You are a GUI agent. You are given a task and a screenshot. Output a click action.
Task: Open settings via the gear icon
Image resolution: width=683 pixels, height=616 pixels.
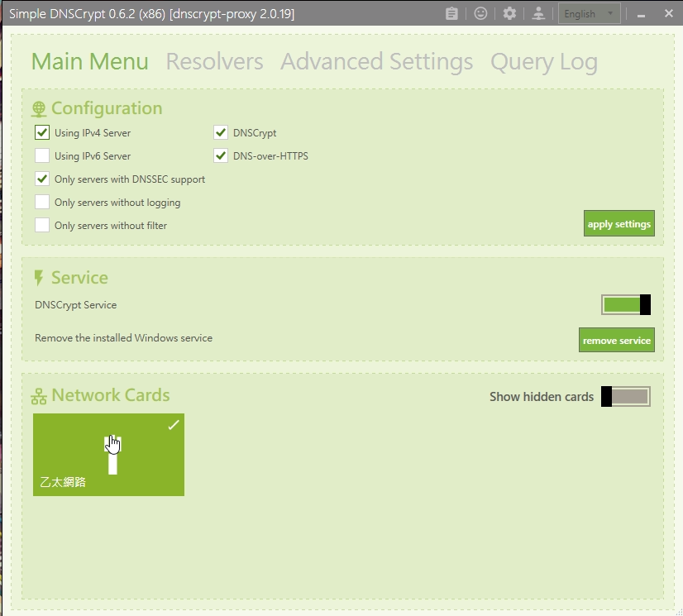click(509, 13)
